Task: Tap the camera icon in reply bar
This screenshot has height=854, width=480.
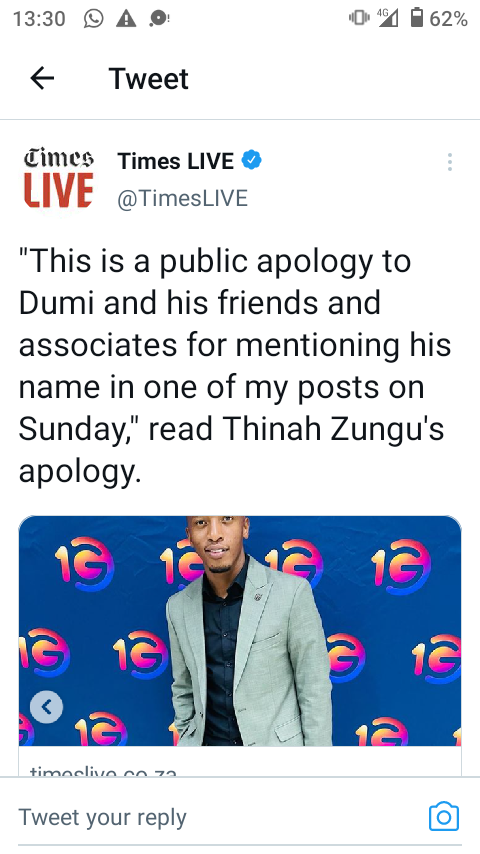Action: (x=443, y=816)
